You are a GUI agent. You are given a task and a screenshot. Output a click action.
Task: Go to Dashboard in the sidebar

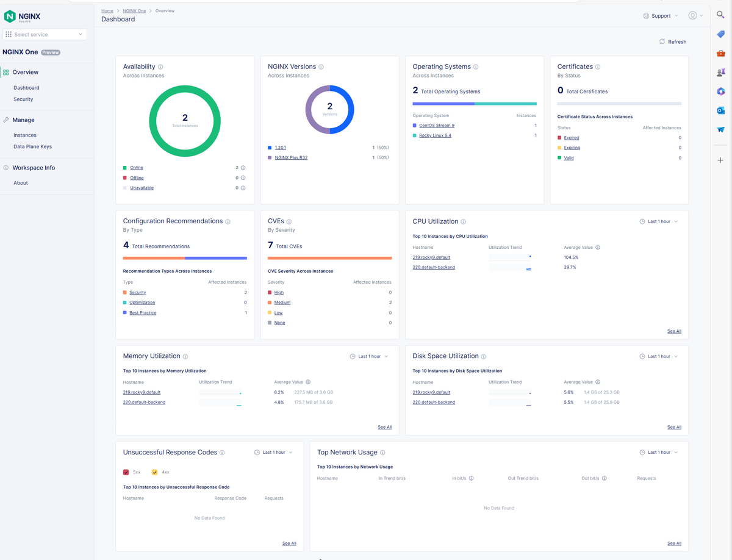click(x=26, y=88)
